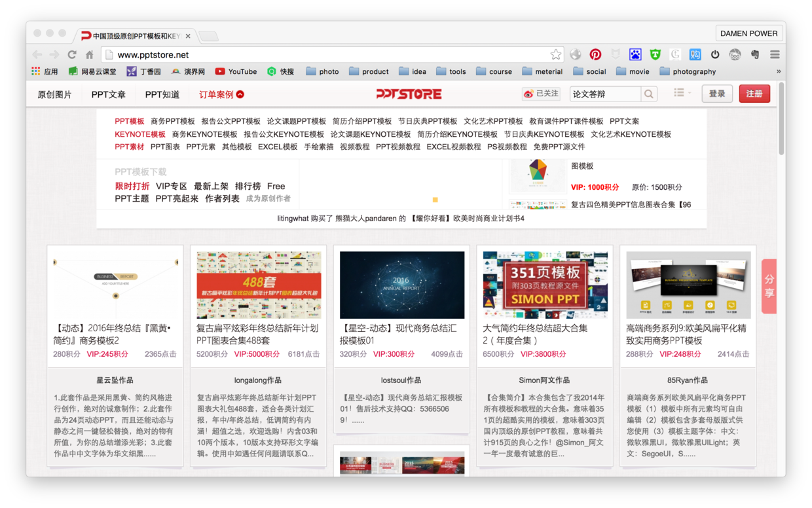Screen dimensions: 812x508
Task: Open the 网易云课堂 bookmark
Action: pyautogui.click(x=92, y=72)
